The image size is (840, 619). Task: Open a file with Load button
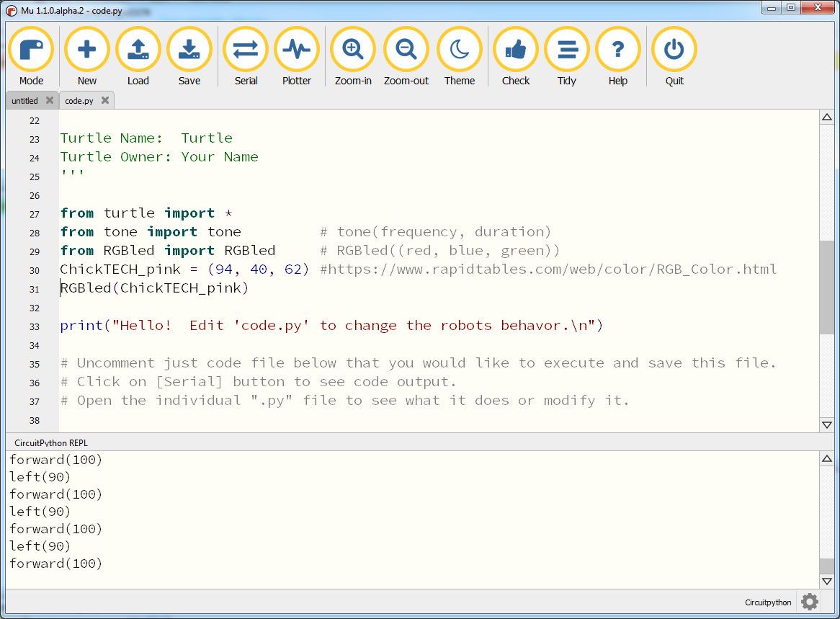click(x=138, y=50)
